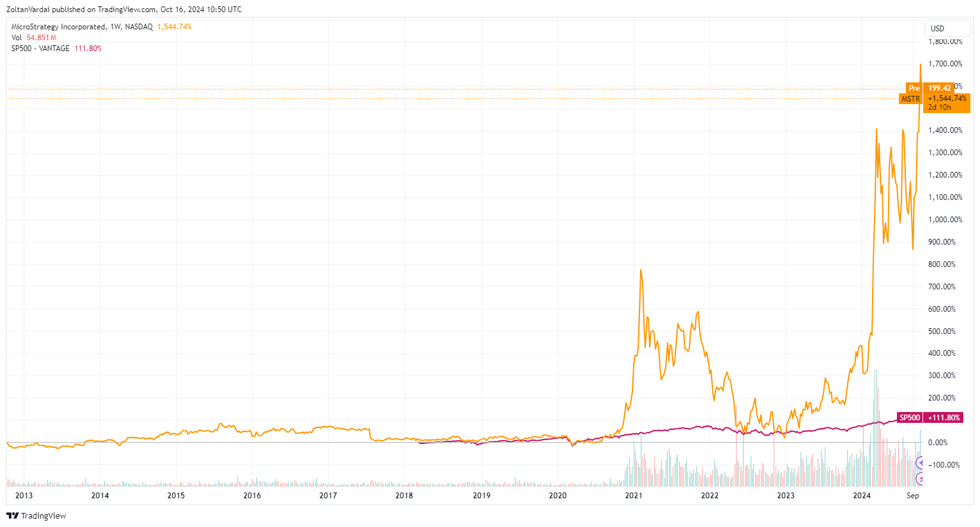
Task: Click the 600.00% price scale label
Action: (942, 309)
